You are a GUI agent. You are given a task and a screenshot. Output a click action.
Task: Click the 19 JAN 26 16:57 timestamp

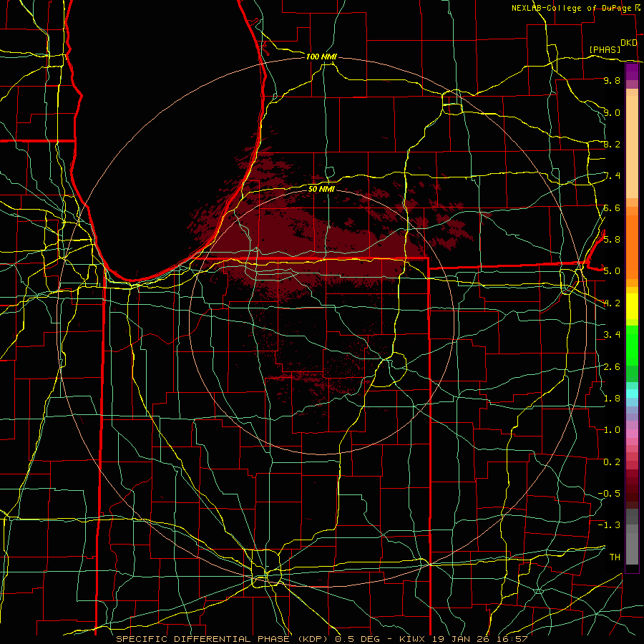pyautogui.click(x=479, y=639)
